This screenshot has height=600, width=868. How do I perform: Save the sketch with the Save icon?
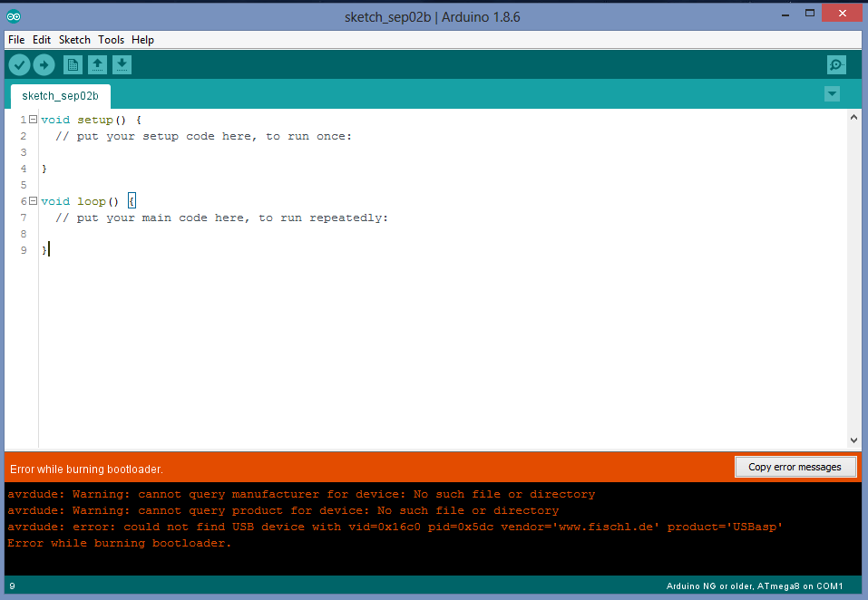(x=122, y=64)
